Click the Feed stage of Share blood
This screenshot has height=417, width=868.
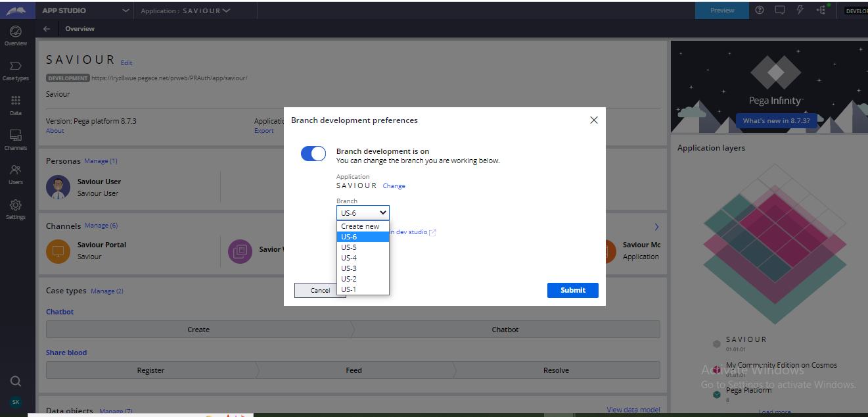[x=354, y=370]
